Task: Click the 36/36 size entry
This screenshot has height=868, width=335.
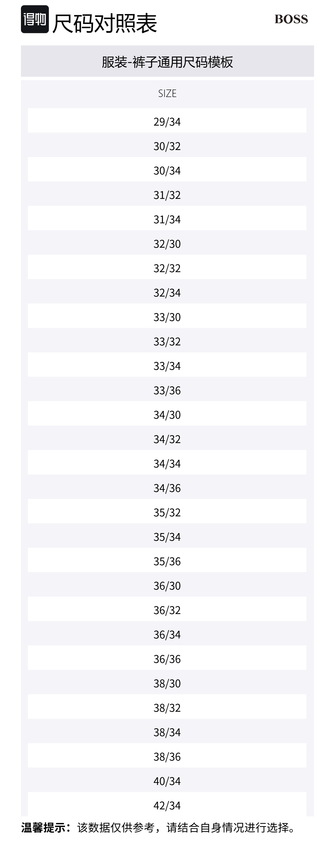Action: click(167, 659)
